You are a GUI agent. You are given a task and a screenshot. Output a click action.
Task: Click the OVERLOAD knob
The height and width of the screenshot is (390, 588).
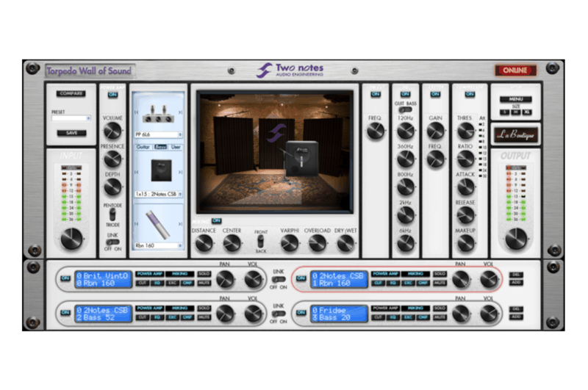point(318,244)
